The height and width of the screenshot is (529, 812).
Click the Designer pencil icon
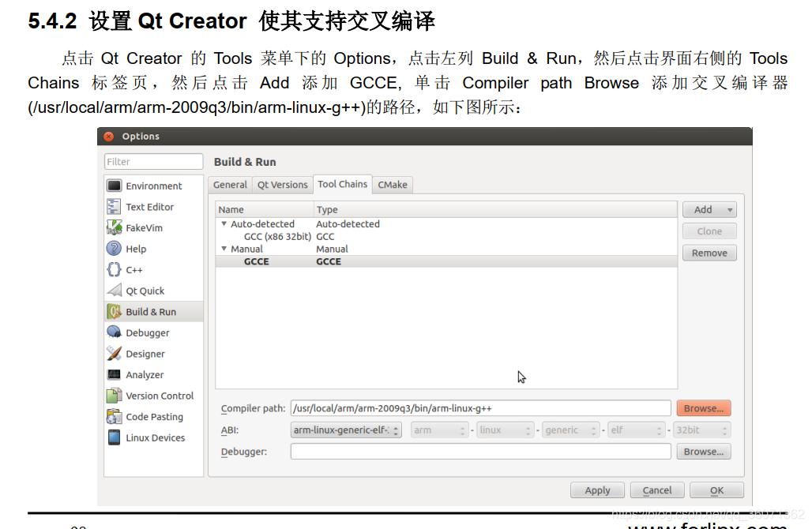pyautogui.click(x=114, y=354)
